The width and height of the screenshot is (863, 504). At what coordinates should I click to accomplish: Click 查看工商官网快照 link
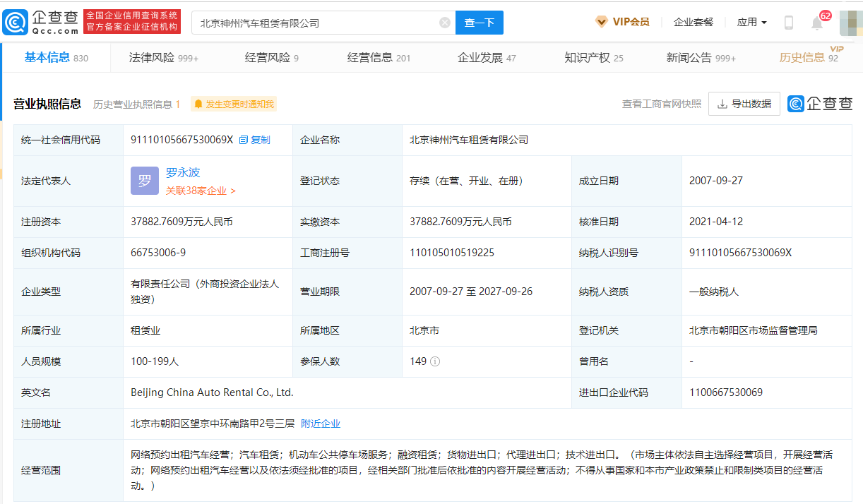662,104
